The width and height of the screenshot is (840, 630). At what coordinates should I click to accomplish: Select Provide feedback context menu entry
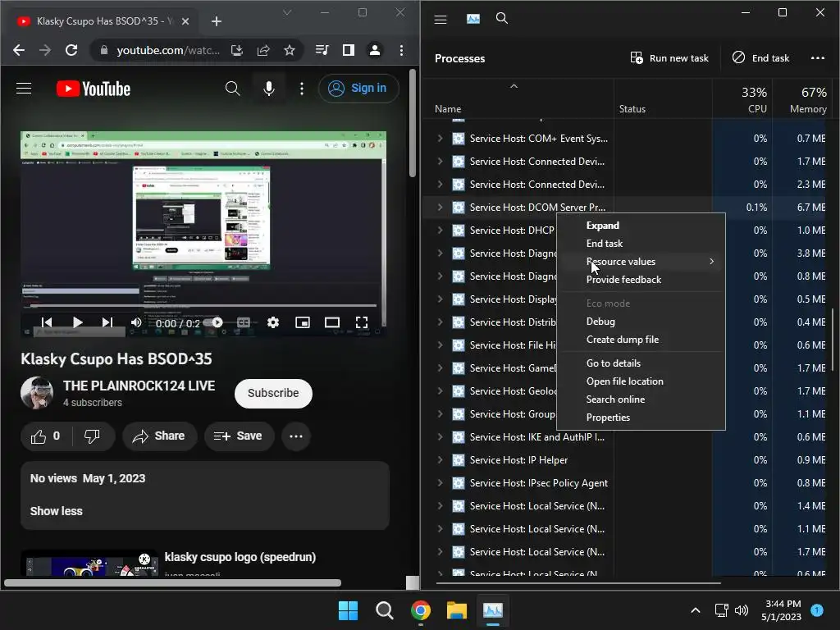[623, 280]
